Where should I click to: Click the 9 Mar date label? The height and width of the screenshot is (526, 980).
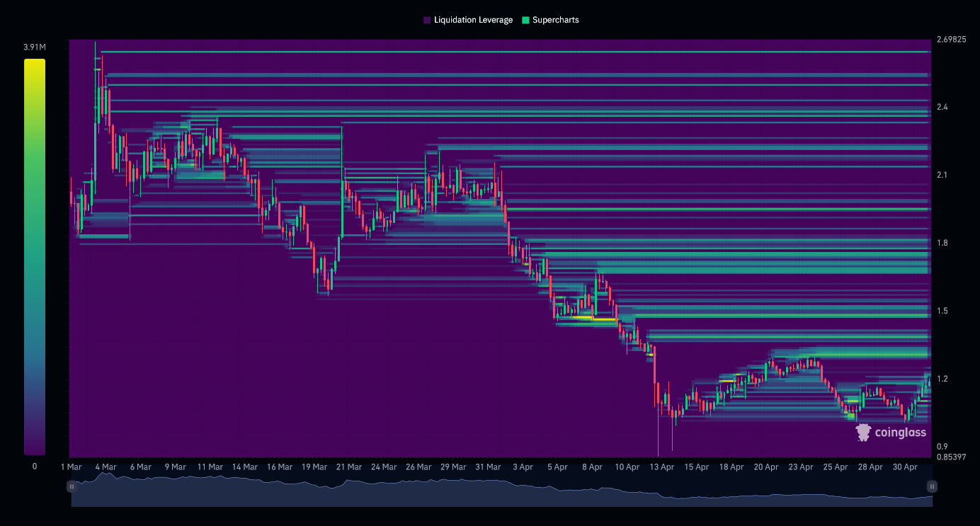tap(175, 467)
